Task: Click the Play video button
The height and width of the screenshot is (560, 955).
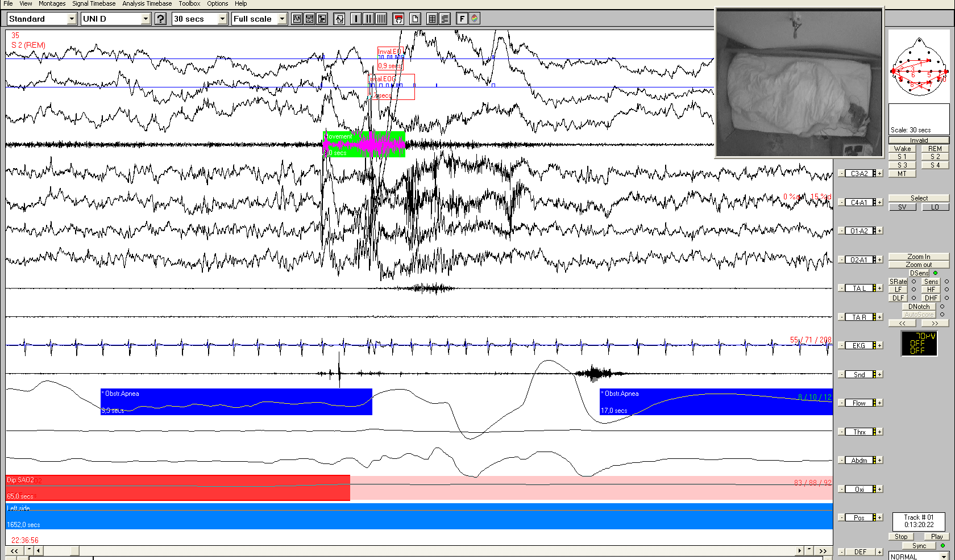Action: coord(937,536)
